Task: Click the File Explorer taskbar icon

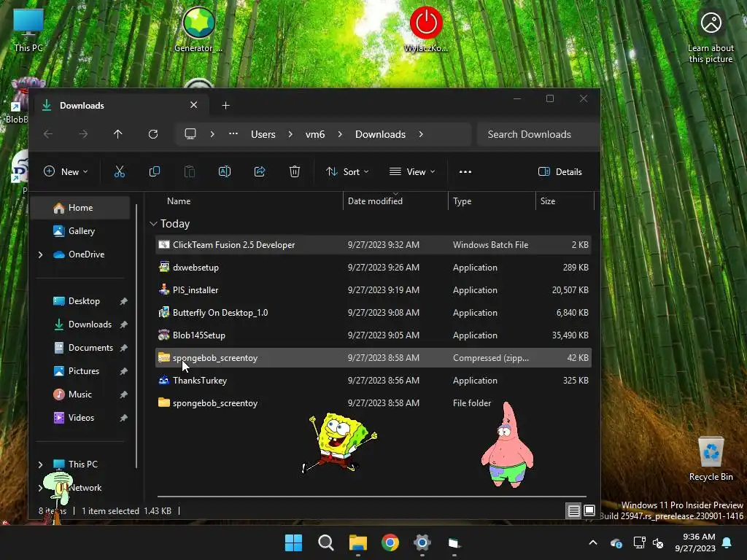Action: coord(357,542)
